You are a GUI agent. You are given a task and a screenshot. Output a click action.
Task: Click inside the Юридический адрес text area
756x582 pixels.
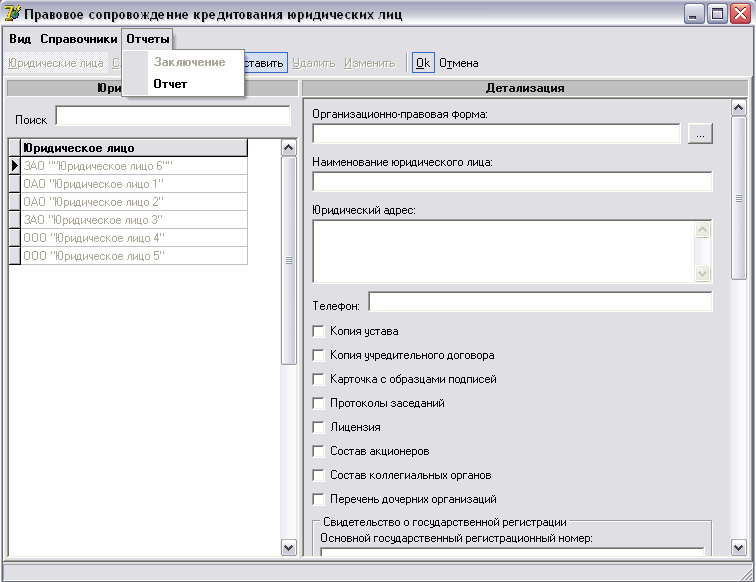pos(504,251)
